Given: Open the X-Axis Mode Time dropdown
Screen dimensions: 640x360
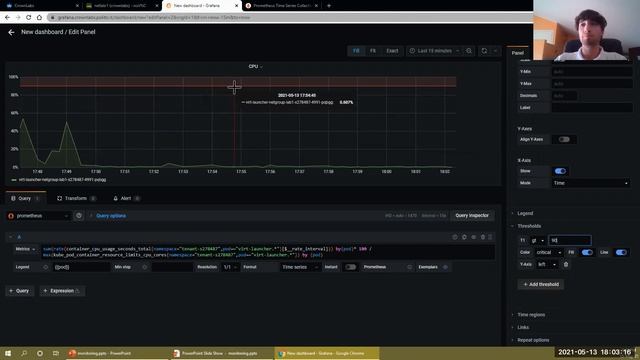Looking at the screenshot, I should click(591, 183).
